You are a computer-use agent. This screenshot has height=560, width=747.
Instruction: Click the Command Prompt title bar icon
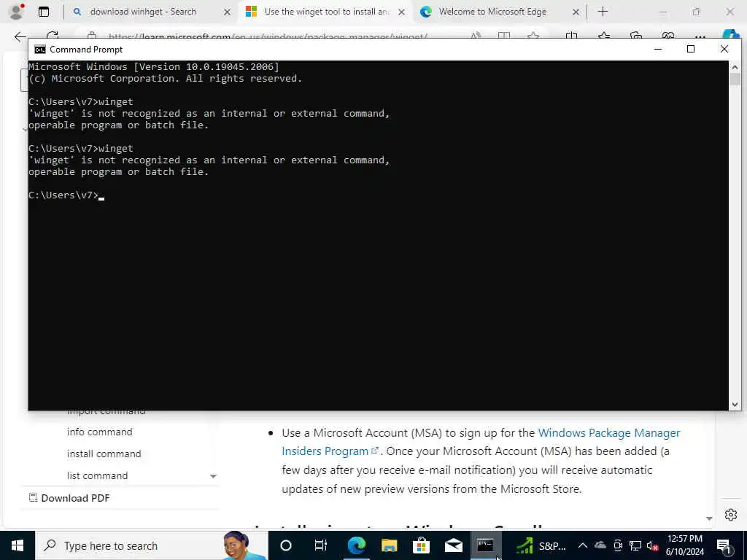click(40, 50)
